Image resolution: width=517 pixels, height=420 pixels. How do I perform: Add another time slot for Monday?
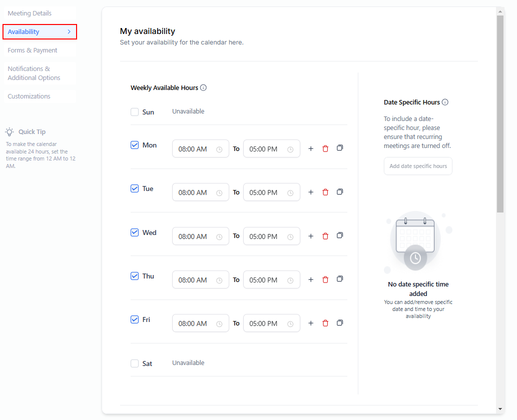(311, 148)
